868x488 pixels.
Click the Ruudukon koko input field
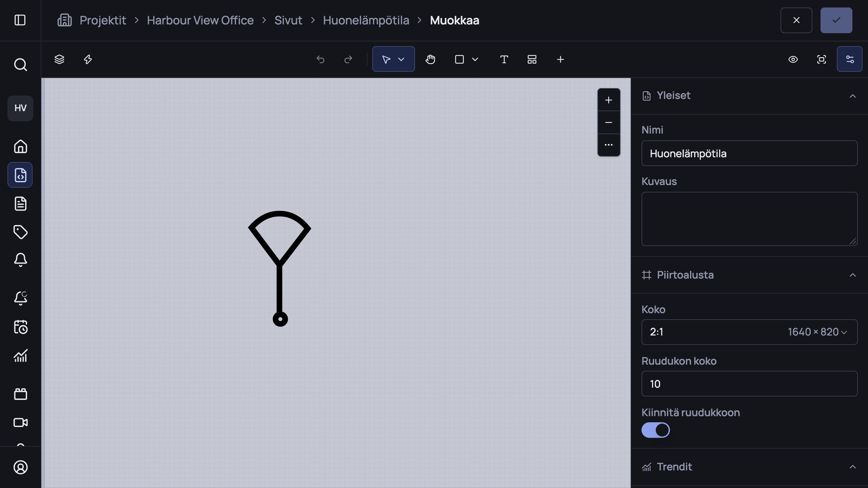[x=749, y=384]
